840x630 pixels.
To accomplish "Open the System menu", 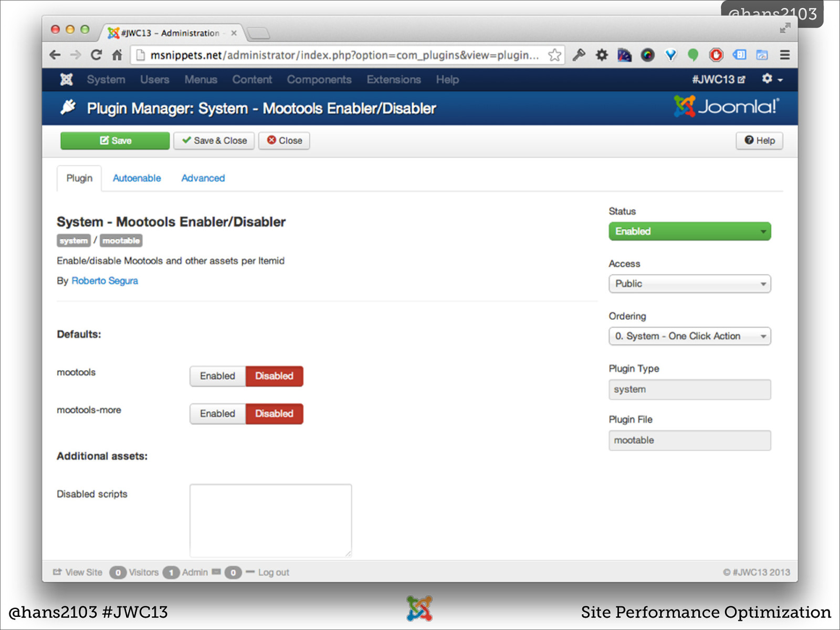I will point(106,79).
